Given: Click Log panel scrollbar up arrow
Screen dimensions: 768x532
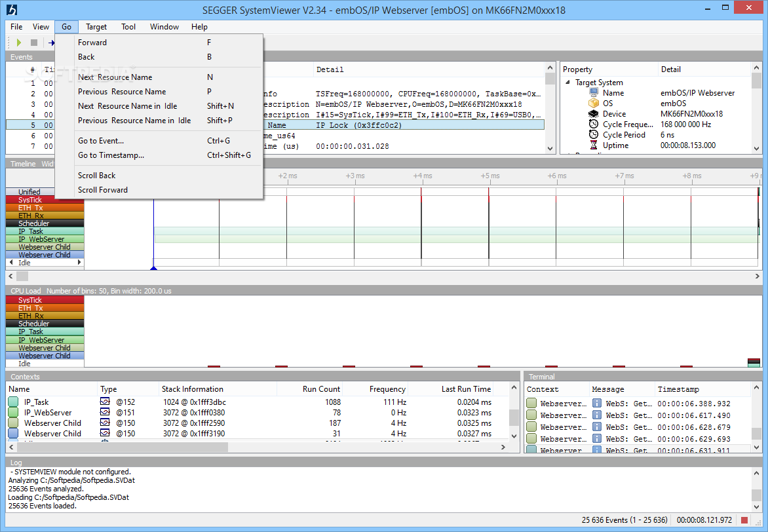Looking at the screenshot, I should coord(757,473).
